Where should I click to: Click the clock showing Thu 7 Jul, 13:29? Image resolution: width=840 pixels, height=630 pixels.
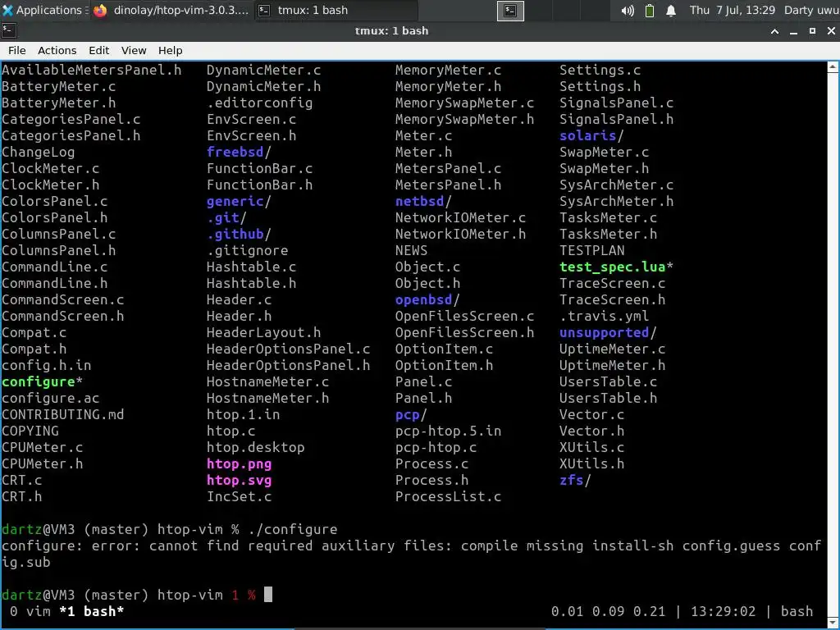(x=732, y=10)
